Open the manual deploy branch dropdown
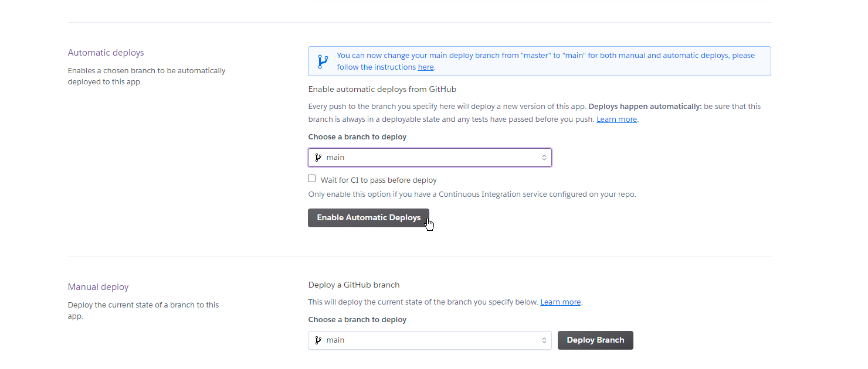Viewport: 868px width, 369px height. (429, 340)
